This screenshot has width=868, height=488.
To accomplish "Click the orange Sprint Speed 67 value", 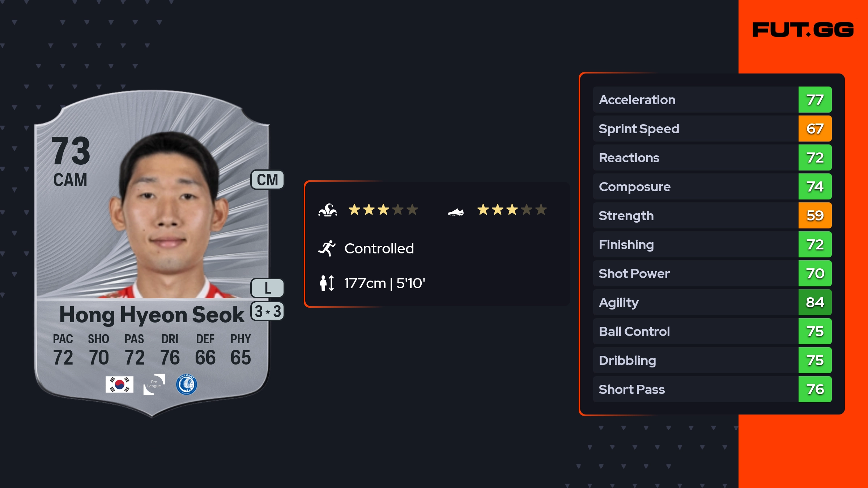I will point(815,129).
